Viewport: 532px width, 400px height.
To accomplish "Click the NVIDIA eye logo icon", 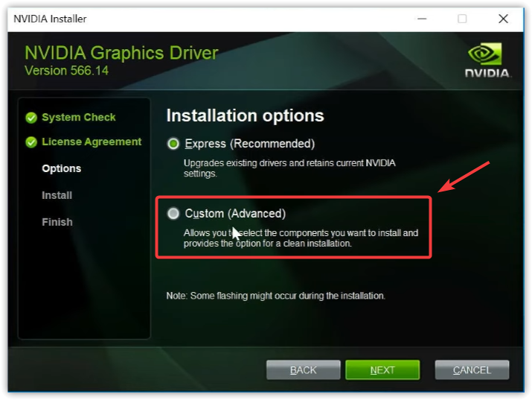I will 485,54.
